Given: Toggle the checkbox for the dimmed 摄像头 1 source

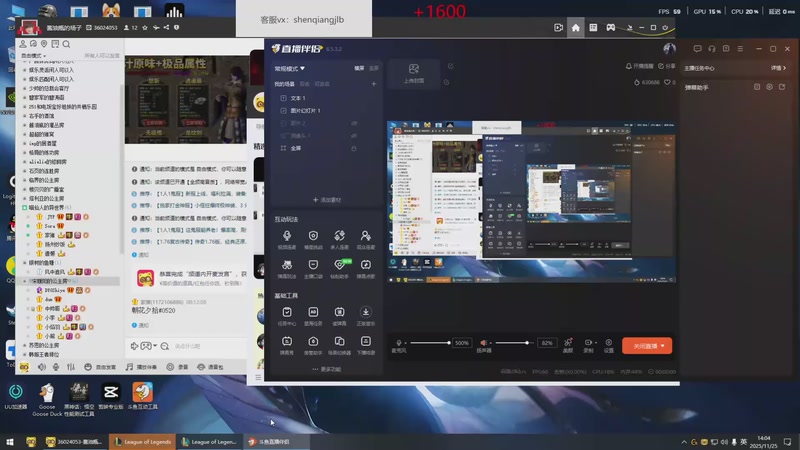Looking at the screenshot, I should coord(284,136).
